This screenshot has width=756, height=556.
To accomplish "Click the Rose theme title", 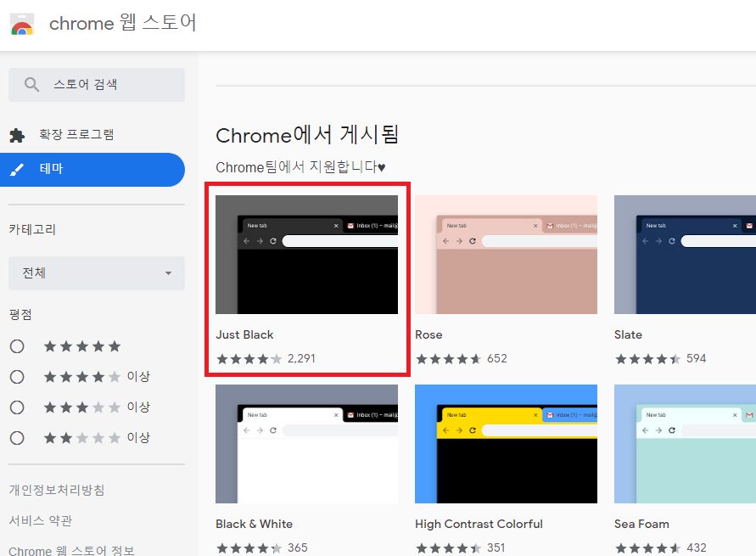I will [x=428, y=334].
